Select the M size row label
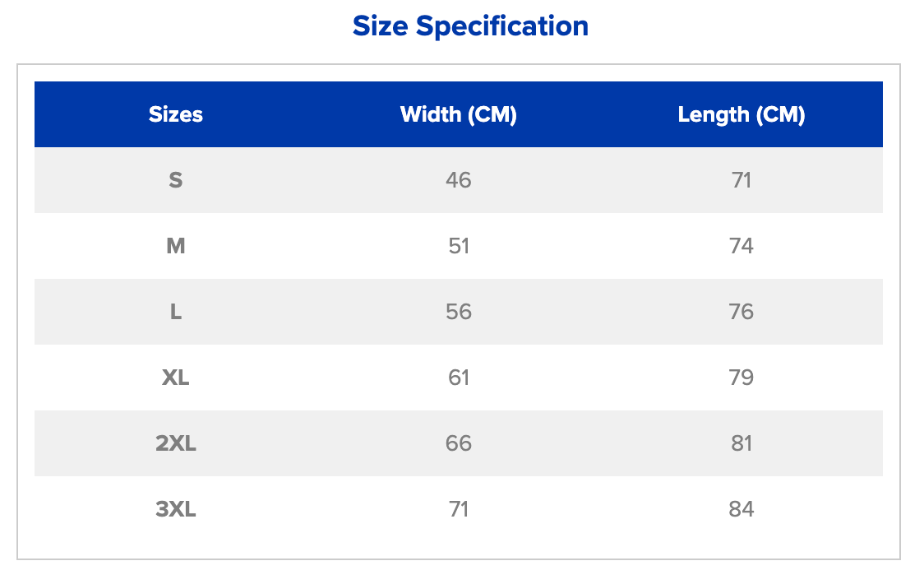This screenshot has height=584, width=924. pos(176,246)
